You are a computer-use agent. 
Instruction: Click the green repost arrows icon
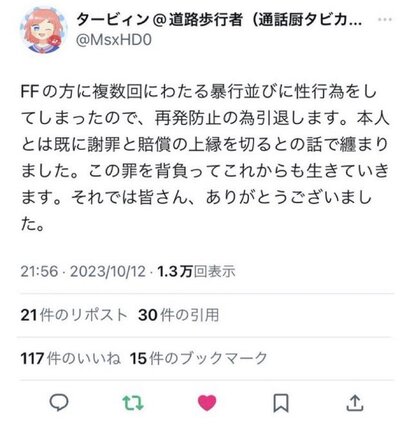[133, 403]
